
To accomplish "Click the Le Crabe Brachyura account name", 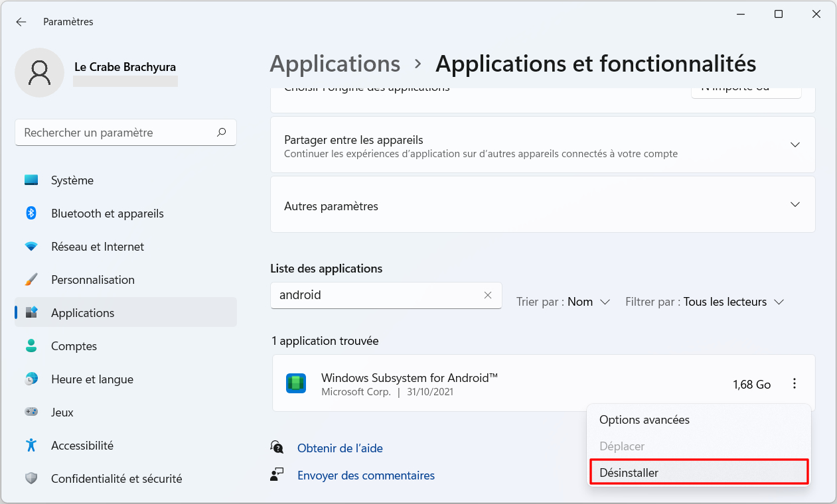I will pyautogui.click(x=125, y=67).
